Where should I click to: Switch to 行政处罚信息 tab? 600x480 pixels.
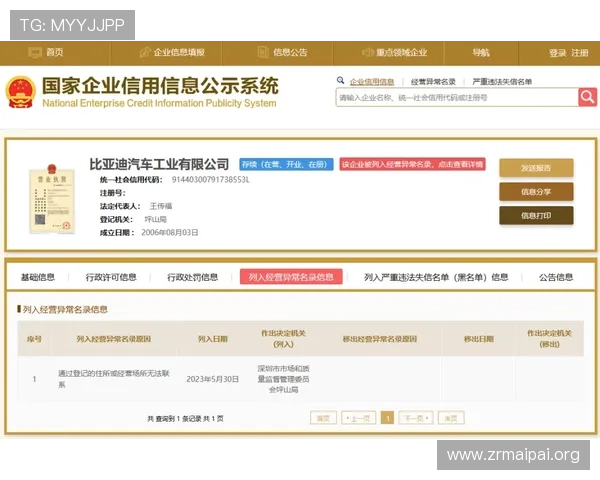(x=192, y=277)
